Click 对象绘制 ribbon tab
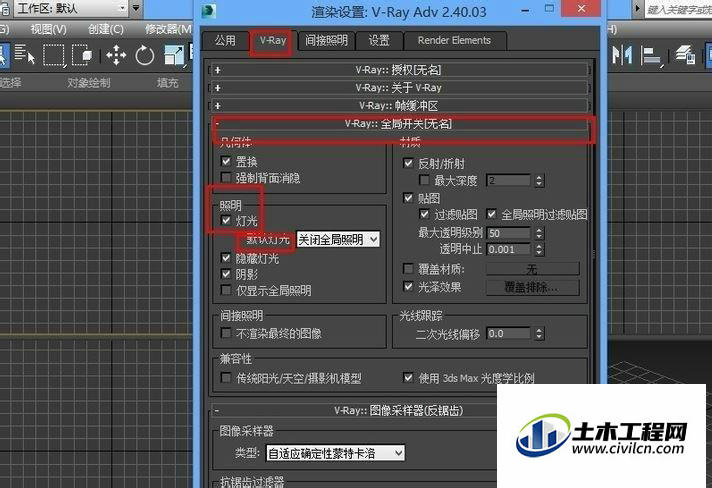This screenshot has width=712, height=488. coord(89,83)
